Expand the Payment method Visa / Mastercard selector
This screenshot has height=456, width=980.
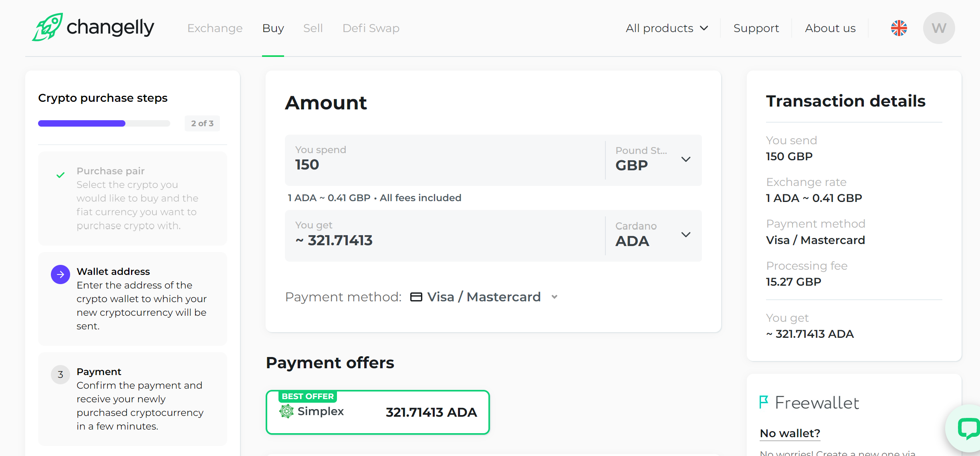484,297
